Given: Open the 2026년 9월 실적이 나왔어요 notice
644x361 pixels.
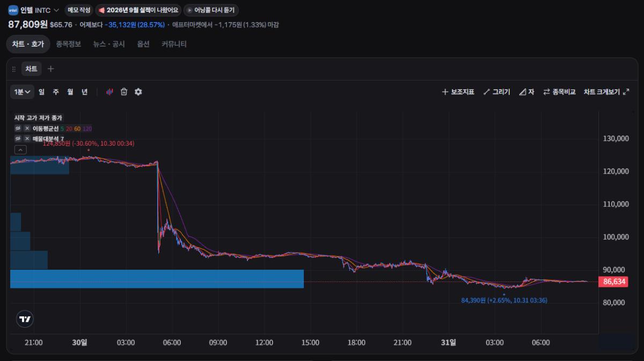Looking at the screenshot, I should tap(138, 10).
